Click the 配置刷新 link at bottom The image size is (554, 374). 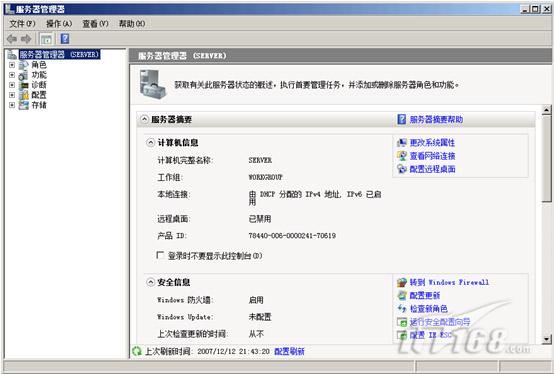[x=289, y=351]
